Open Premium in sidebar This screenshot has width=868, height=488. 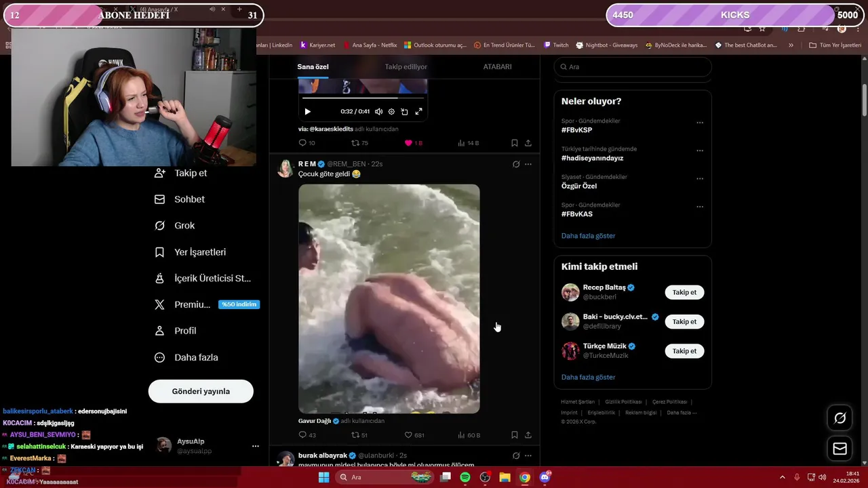pos(205,305)
